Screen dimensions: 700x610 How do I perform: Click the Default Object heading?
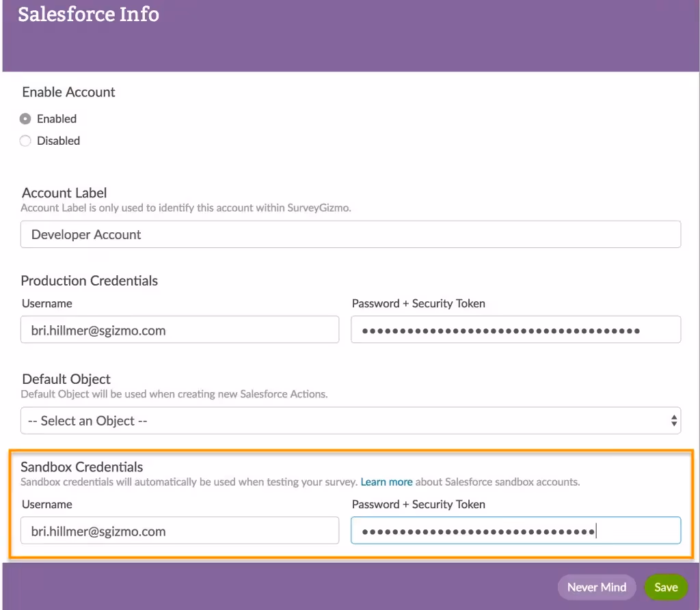click(66, 379)
